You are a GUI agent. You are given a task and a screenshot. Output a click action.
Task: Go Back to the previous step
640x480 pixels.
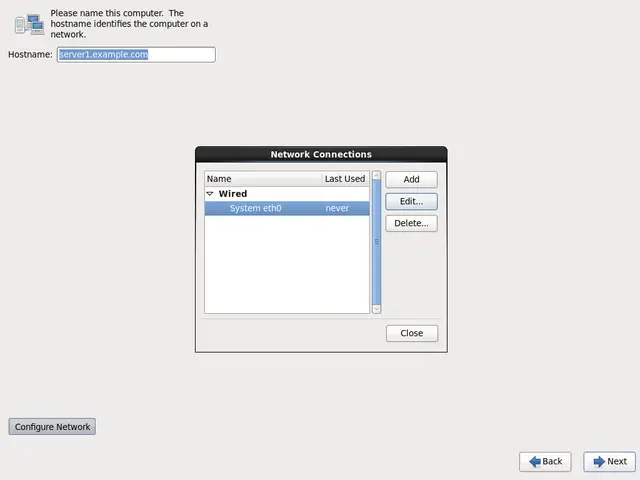[x=545, y=462]
